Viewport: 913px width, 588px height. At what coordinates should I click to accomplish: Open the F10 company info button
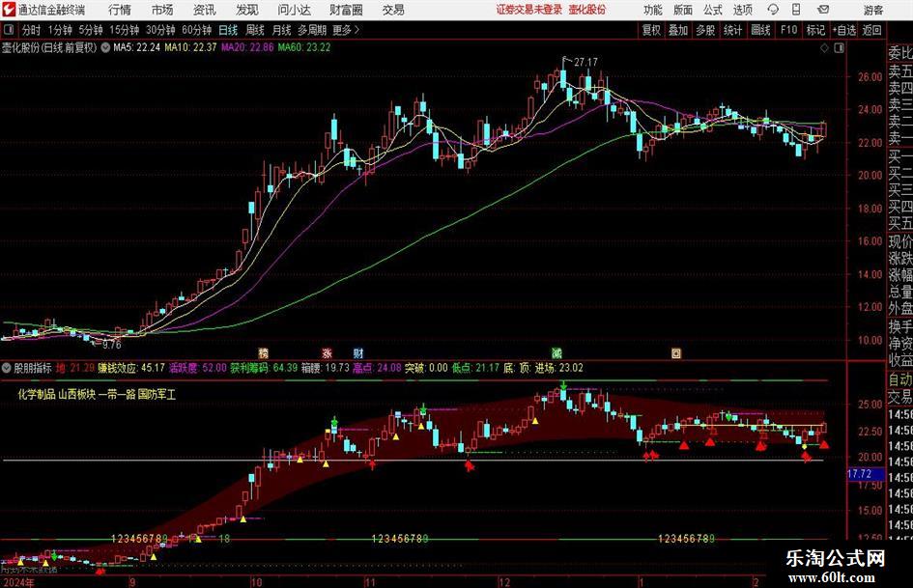tap(789, 30)
